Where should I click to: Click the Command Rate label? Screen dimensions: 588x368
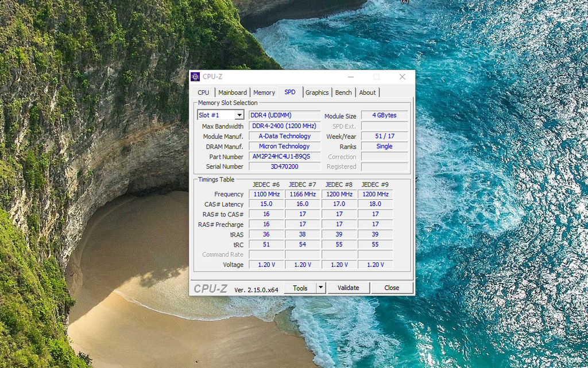coord(223,254)
